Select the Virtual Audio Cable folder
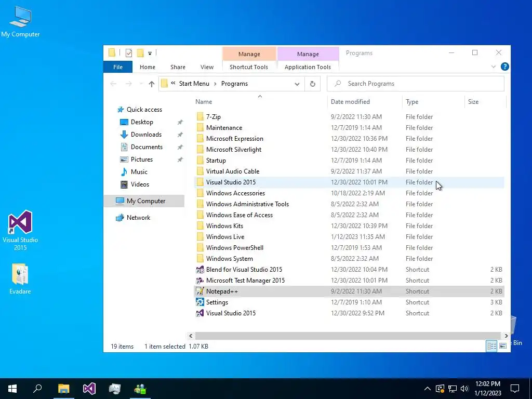 (x=349, y=171)
